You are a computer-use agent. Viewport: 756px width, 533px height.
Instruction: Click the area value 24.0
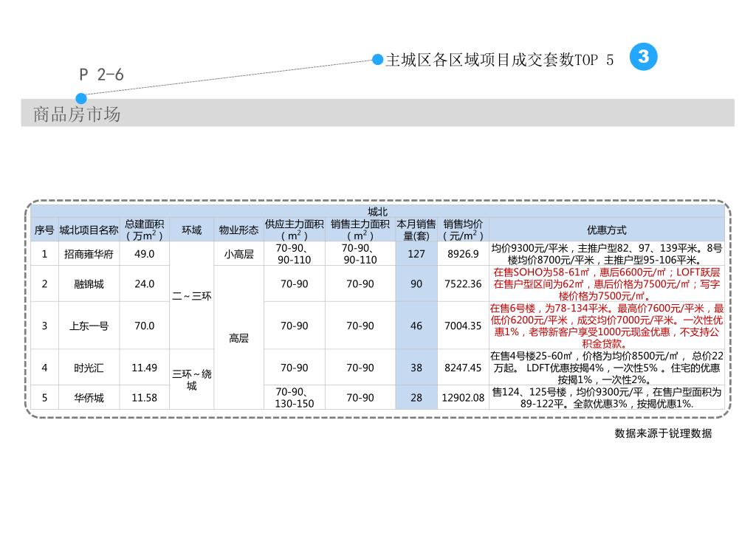(144, 284)
